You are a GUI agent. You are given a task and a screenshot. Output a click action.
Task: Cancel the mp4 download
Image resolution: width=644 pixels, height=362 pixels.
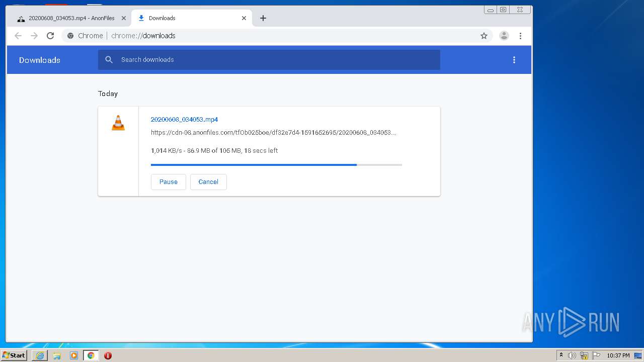coord(208,182)
